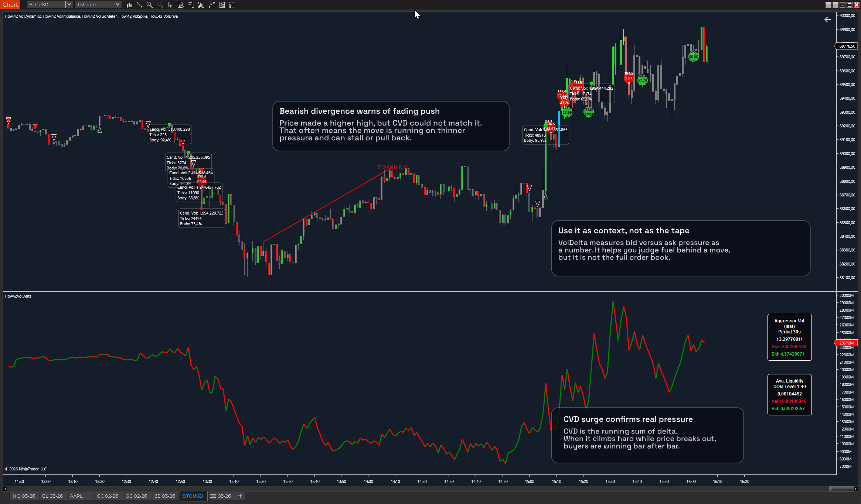
Task: Click the Avg. Liquidity DOM Level box
Action: [x=789, y=395]
